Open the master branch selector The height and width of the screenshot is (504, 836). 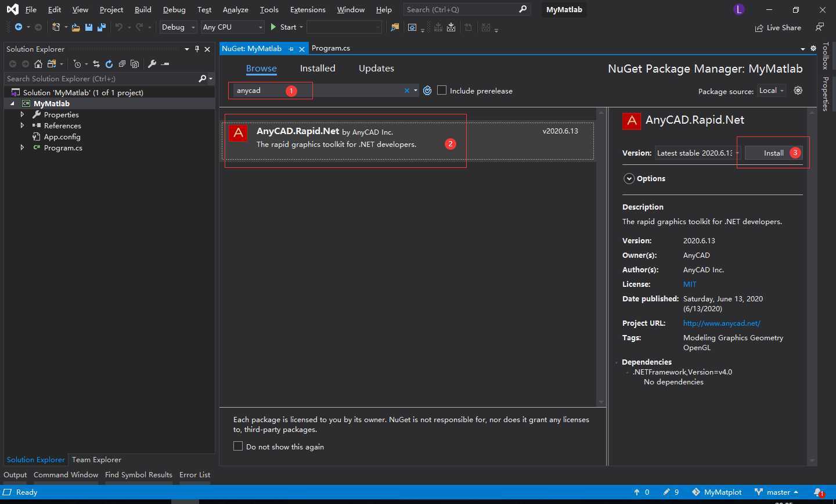point(777,492)
